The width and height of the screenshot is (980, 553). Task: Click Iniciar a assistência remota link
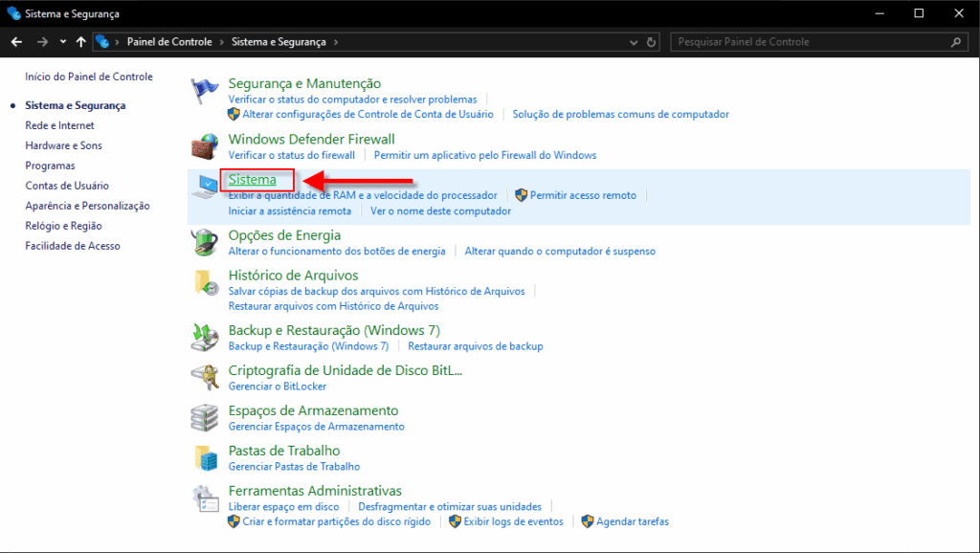point(289,210)
